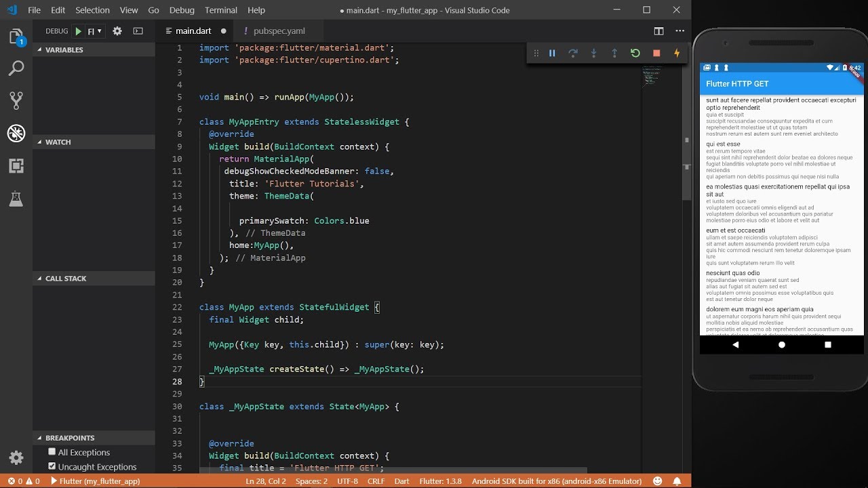Open the Debug menu
This screenshot has width=868, height=488.
tap(182, 10)
